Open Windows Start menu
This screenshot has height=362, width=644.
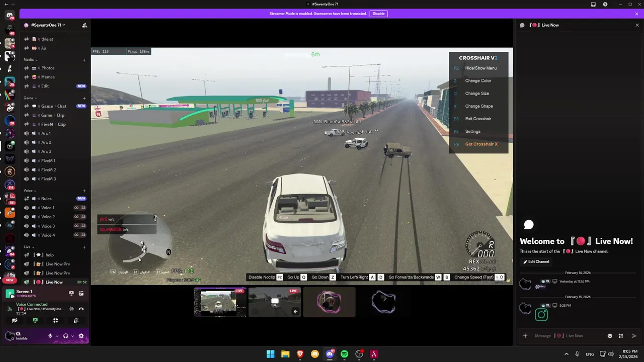pyautogui.click(x=270, y=354)
